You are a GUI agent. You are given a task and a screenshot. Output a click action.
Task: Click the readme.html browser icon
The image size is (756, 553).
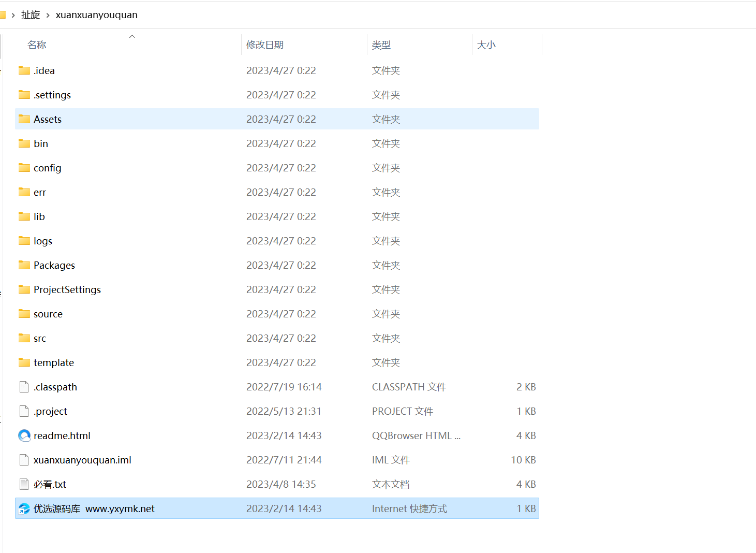click(24, 435)
